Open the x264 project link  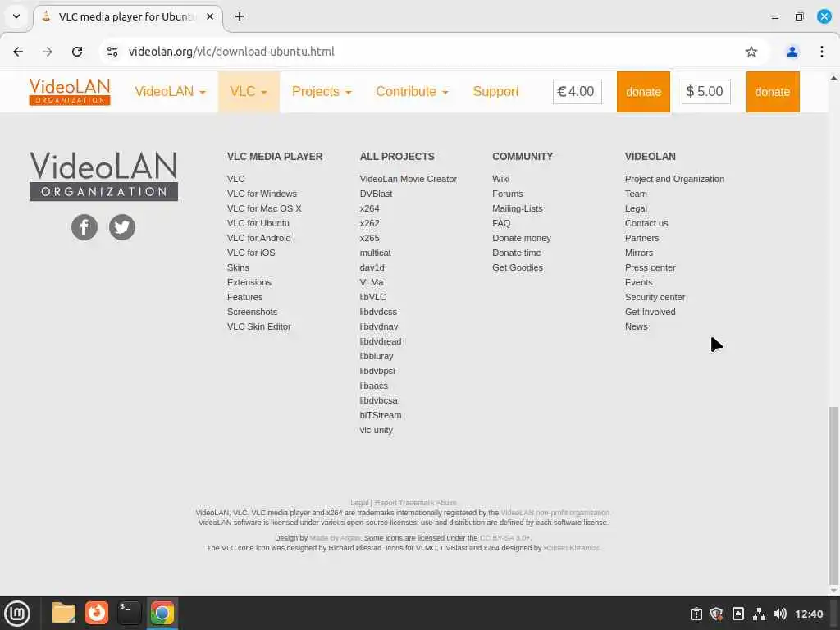click(370, 208)
